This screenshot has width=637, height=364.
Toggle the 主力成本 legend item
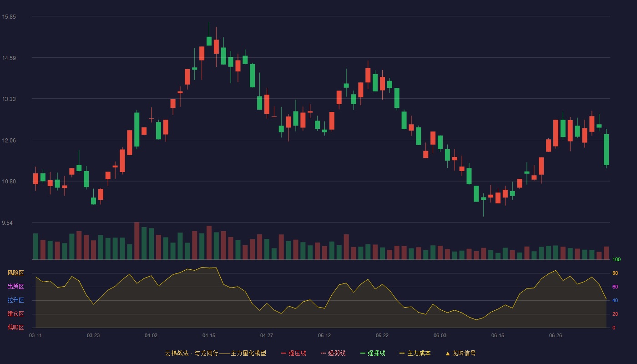pos(415,353)
